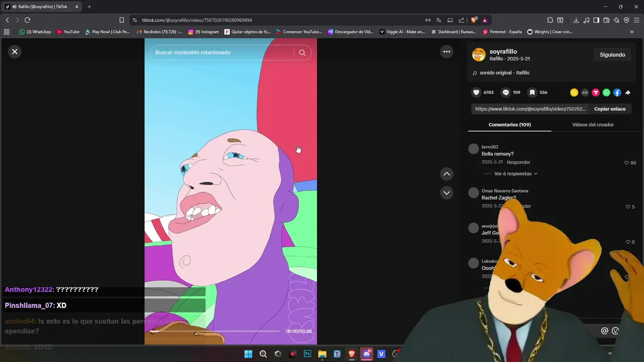Click the search magnifier in related content bar
The height and width of the screenshot is (362, 644).
(x=302, y=53)
